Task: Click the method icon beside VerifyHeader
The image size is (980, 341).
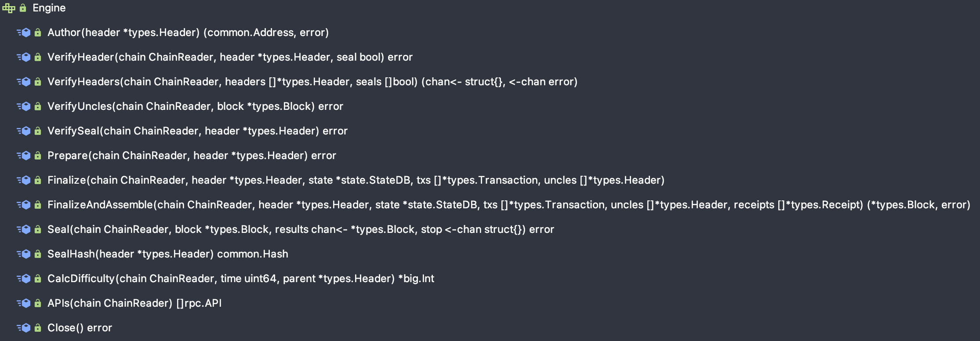Action: click(x=24, y=57)
